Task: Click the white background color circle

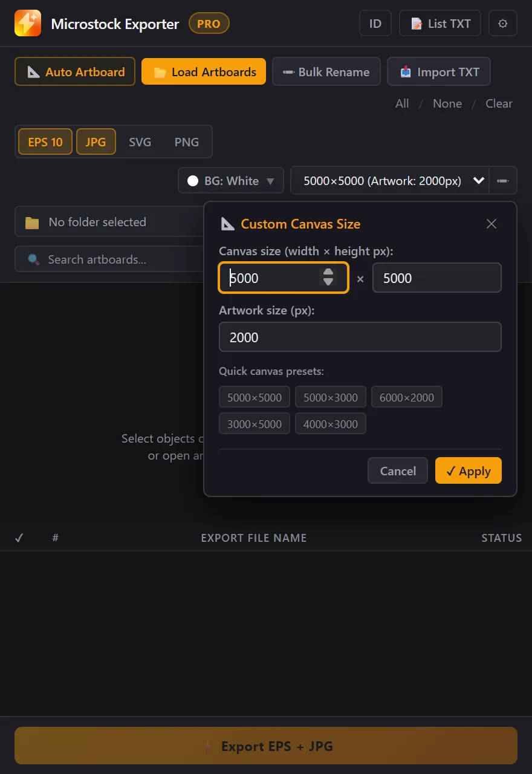Action: point(193,181)
